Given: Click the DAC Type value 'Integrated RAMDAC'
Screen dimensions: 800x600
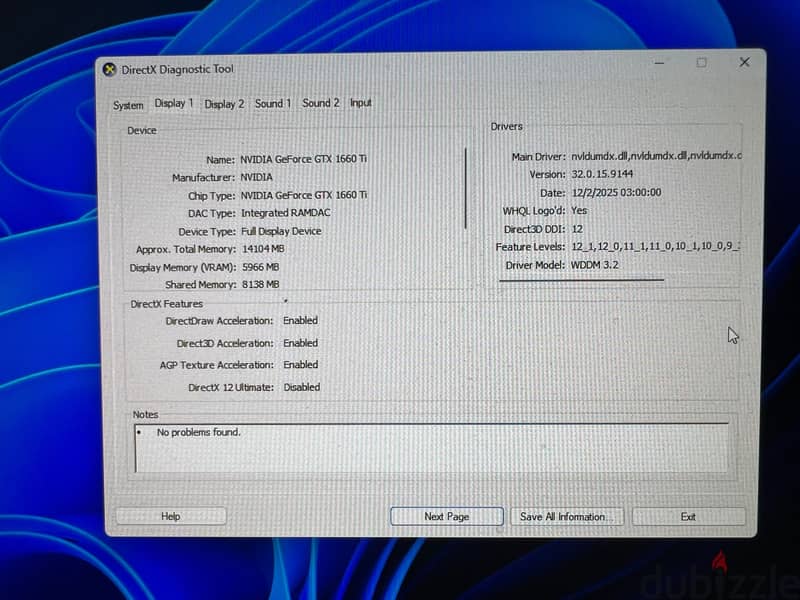Looking at the screenshot, I should pyautogui.click(x=286, y=213).
